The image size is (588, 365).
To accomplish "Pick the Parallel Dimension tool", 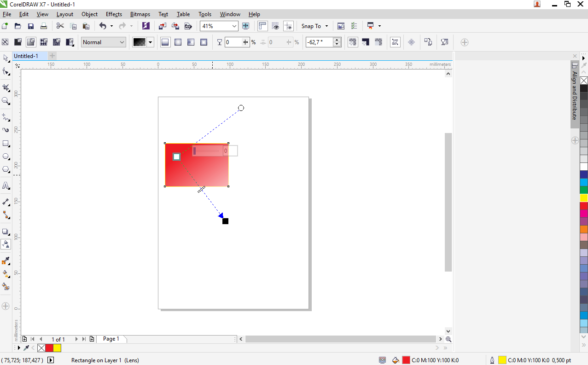I will tap(6, 202).
